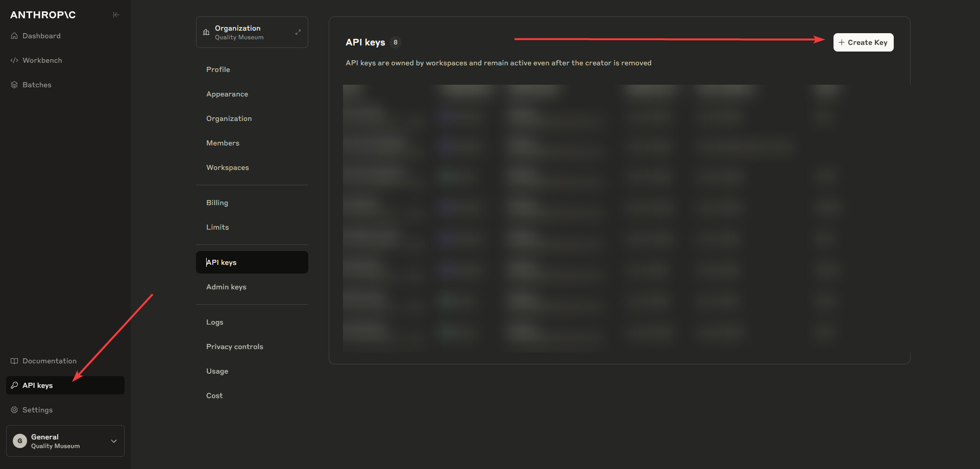Click the Documentation book icon
The width and height of the screenshot is (980, 469).
pos(14,361)
